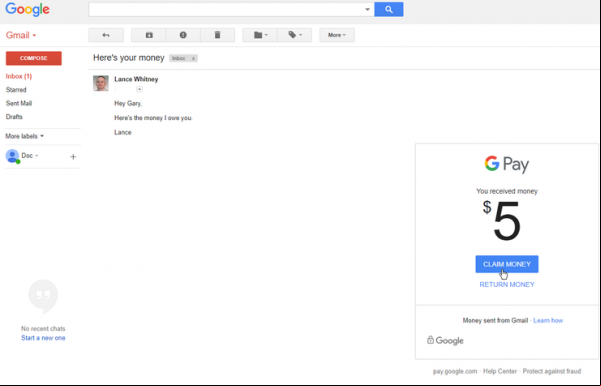This screenshot has width=601, height=386.
Task: Open Doc chat status dropdown
Action: click(30, 156)
